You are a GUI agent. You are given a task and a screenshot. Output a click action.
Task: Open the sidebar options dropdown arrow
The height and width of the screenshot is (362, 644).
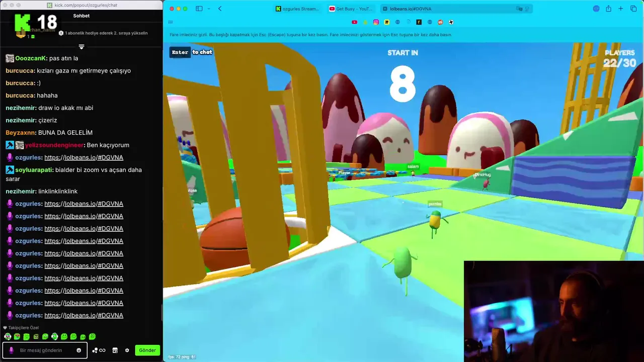pyautogui.click(x=209, y=9)
